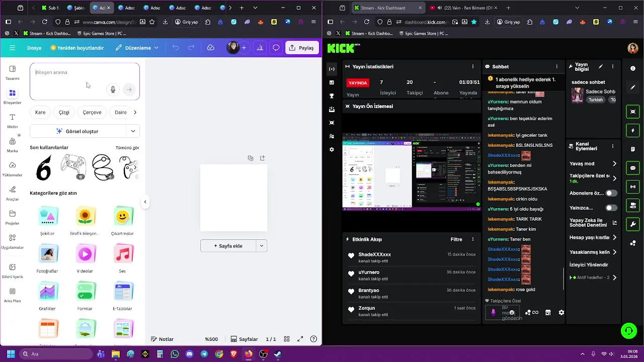Screen dimensions: 644x362
Task: Open Uygulamalar apps panel in Canva
Action: [x=13, y=241]
